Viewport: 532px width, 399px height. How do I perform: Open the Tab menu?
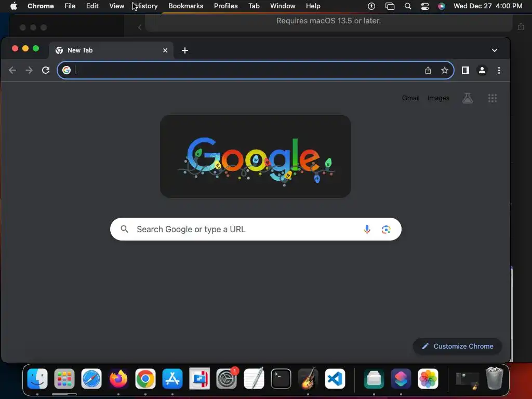point(254,6)
